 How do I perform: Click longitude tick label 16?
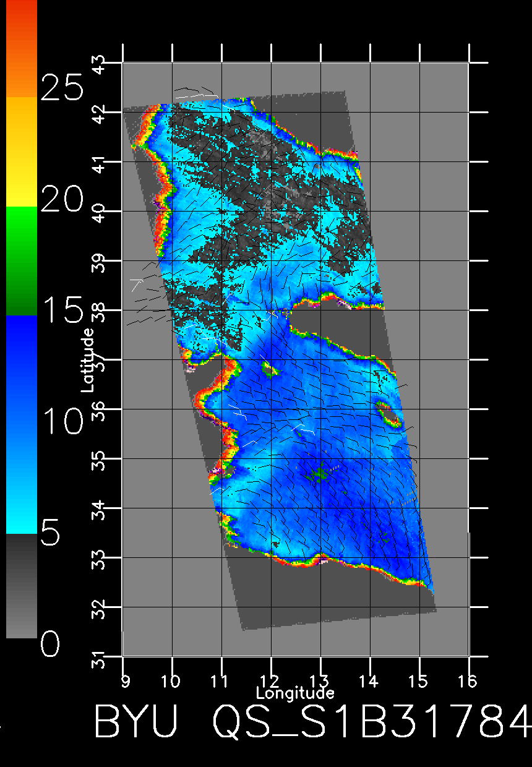click(x=468, y=681)
